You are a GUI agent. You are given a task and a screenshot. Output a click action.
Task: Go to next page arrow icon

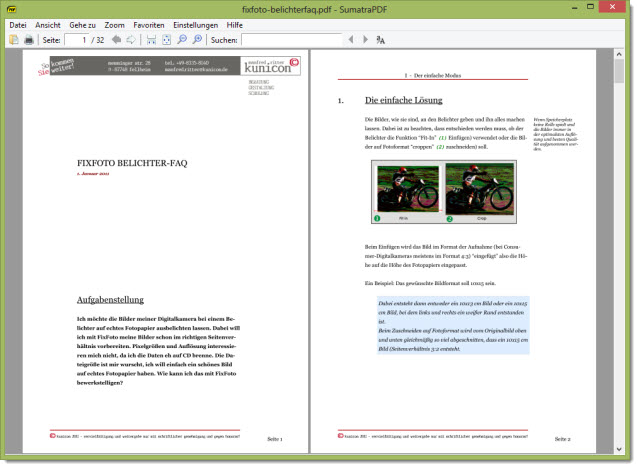point(131,39)
